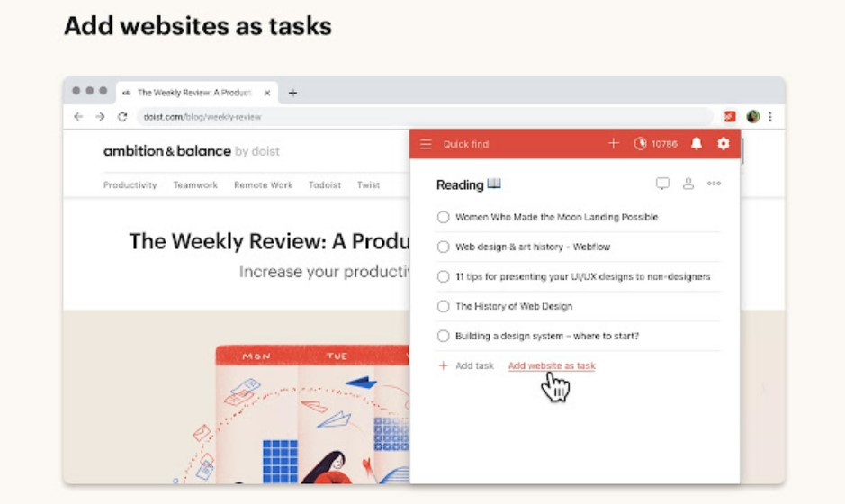Complete 'Women Who Made the Moon Landing Possible'
This screenshot has height=504, width=845.
[443, 217]
